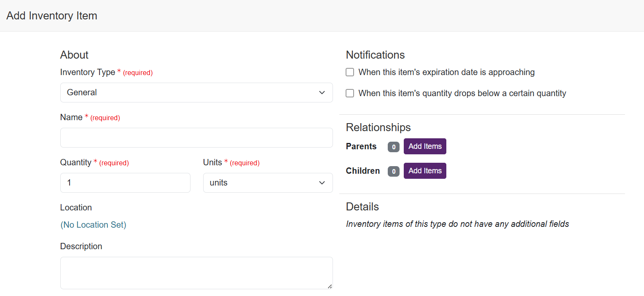The height and width of the screenshot is (296, 644).
Task: Click Add Items under Children
Action: point(425,171)
